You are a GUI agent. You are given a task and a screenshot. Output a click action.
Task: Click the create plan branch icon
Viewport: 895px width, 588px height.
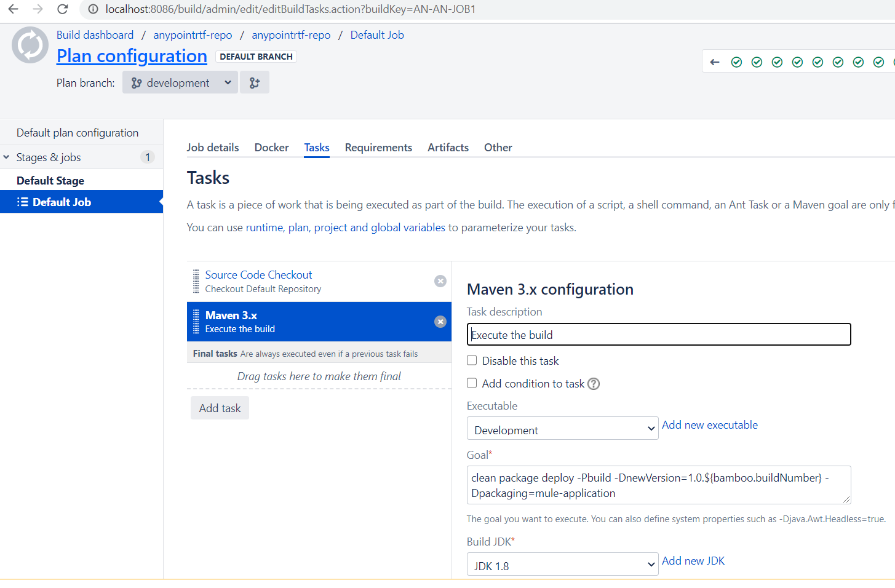(255, 82)
